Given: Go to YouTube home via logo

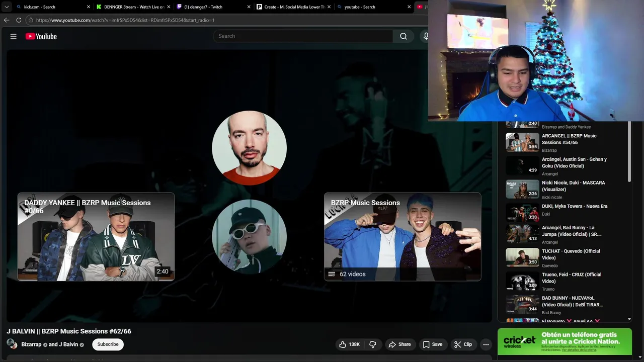Looking at the screenshot, I should pyautogui.click(x=41, y=36).
